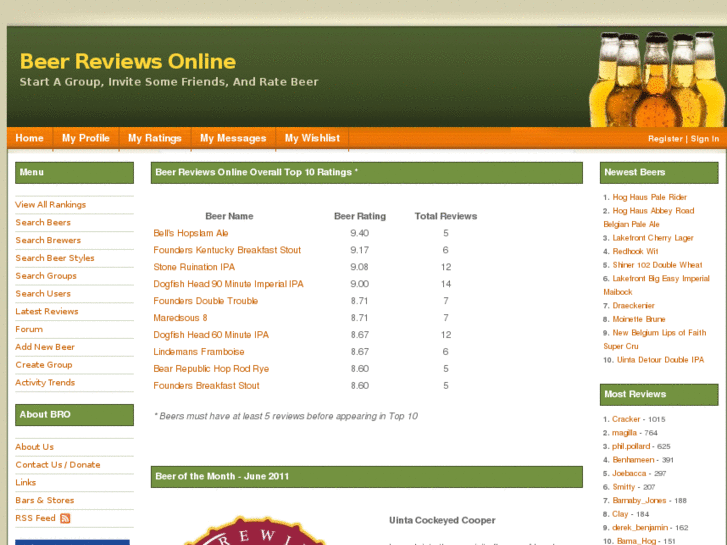Screen dimensions: 727x545
Task: Open reviewer Clay's profile
Action: [620, 514]
